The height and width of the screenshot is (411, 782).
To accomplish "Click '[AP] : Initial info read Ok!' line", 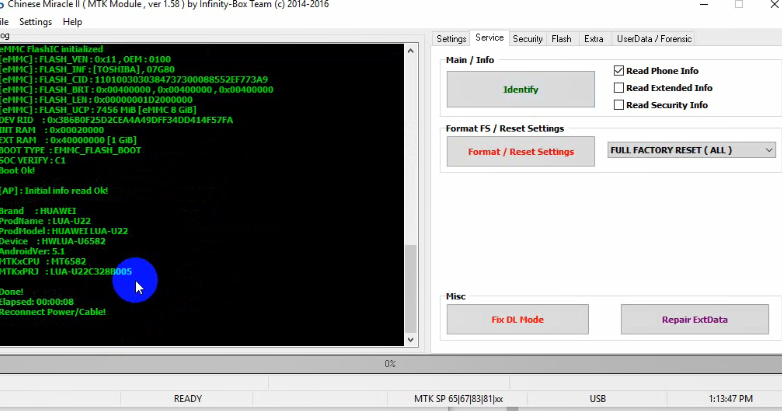I will pos(54,191).
